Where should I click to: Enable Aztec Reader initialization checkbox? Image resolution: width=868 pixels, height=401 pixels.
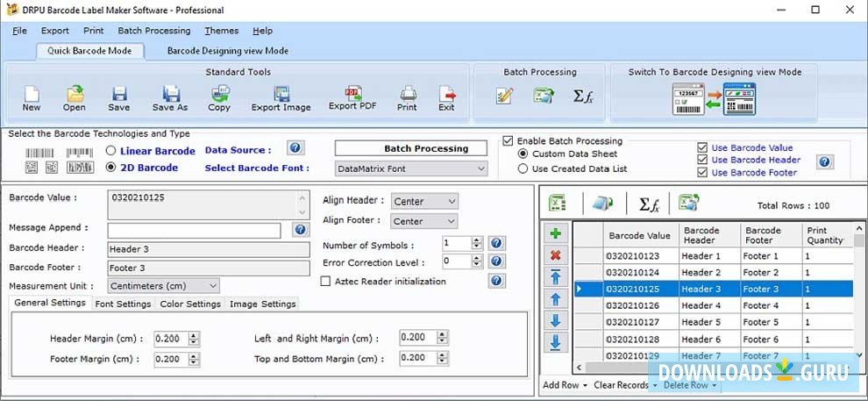[326, 282]
